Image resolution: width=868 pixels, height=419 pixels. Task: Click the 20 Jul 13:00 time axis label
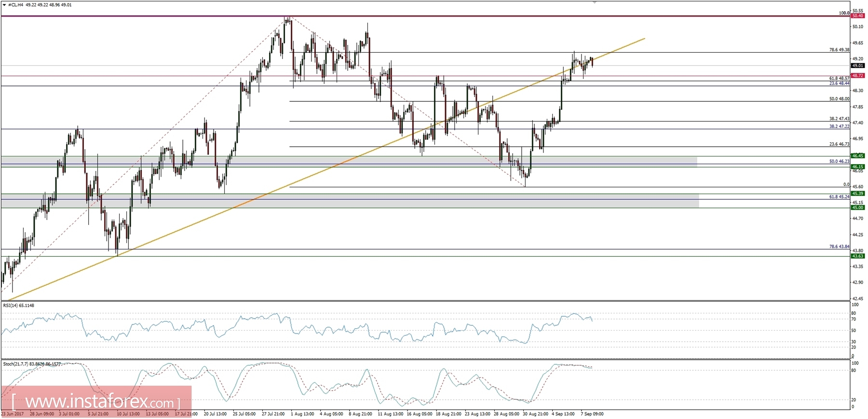[x=215, y=414]
